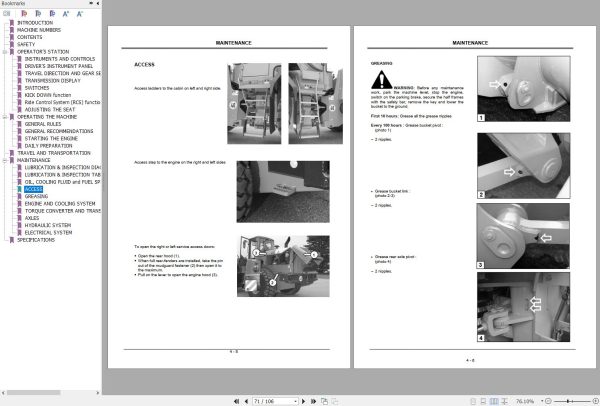Click the zoom percentage field 76.10%
Screen dimensions: 600x406
525,401
